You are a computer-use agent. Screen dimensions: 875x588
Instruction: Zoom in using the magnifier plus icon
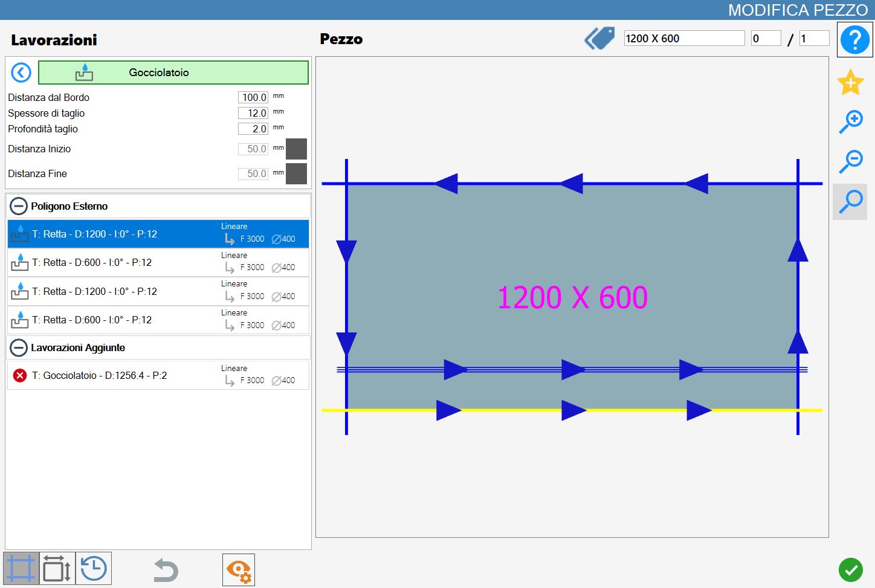point(851,121)
